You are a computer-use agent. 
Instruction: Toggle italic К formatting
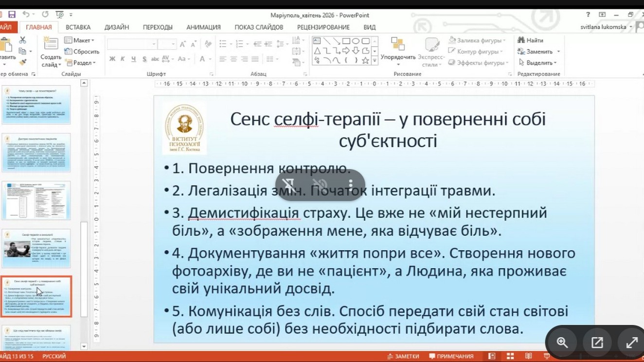tap(123, 59)
